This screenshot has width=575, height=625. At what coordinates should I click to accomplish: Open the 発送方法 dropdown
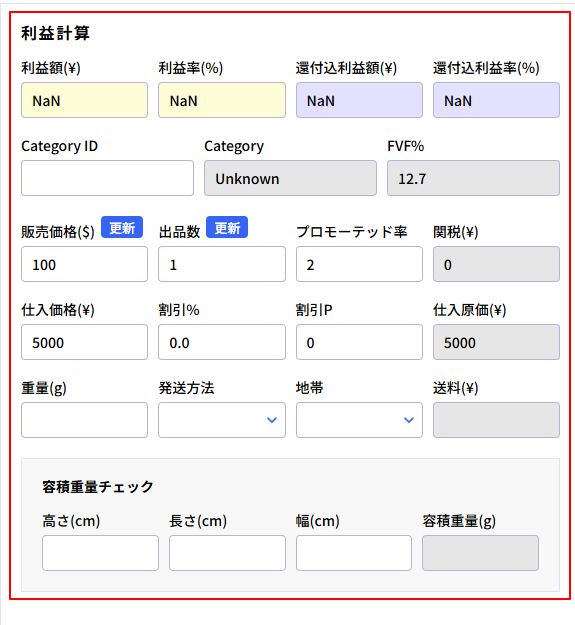click(222, 420)
